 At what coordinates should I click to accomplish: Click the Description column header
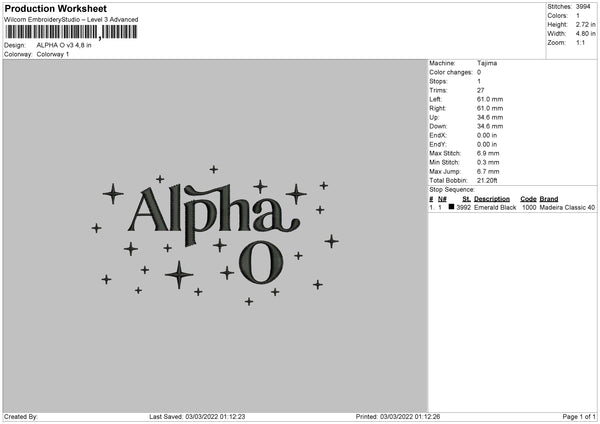click(x=492, y=199)
